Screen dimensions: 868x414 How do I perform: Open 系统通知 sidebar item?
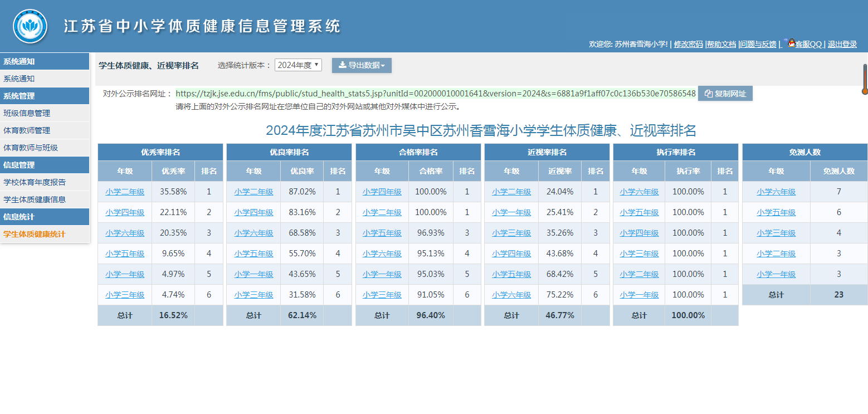coord(45,79)
